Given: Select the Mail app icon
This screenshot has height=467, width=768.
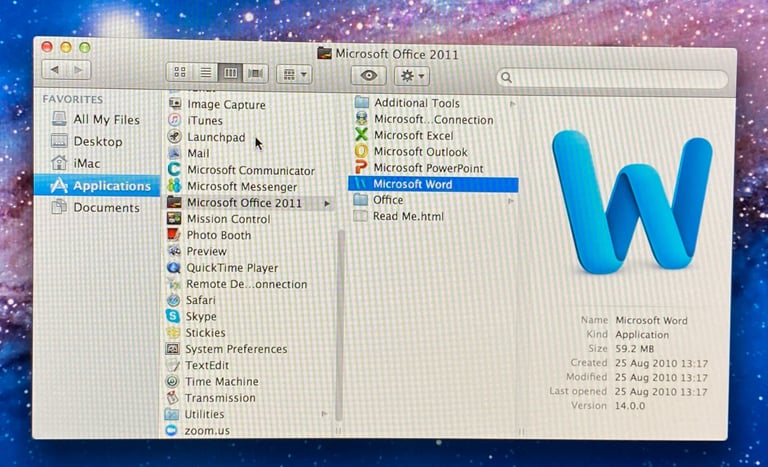Looking at the screenshot, I should [174, 153].
